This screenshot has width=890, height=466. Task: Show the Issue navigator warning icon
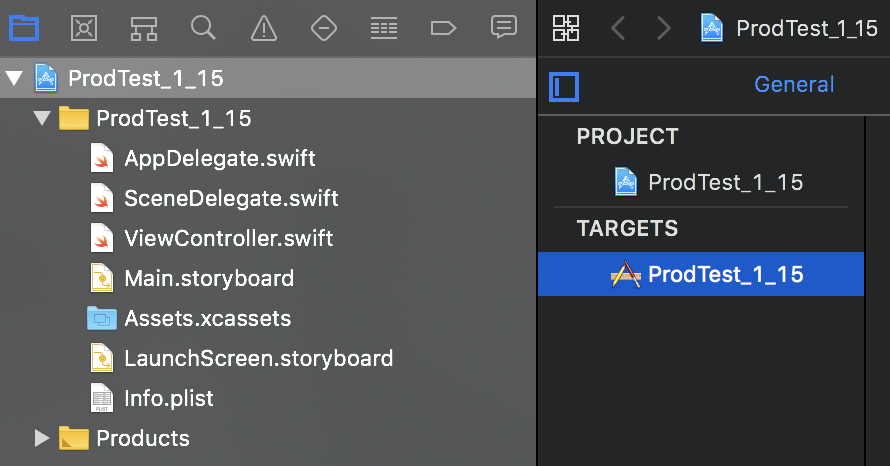(264, 28)
